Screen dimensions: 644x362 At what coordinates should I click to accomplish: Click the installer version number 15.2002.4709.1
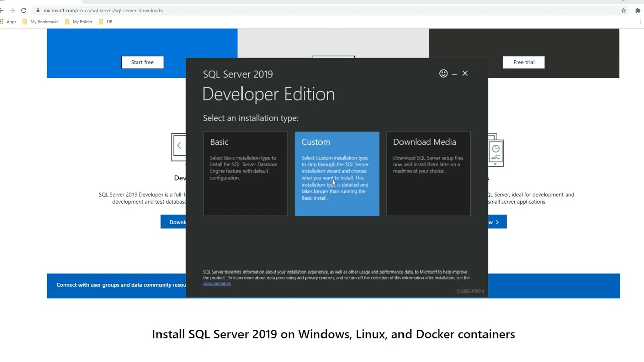pos(470,291)
